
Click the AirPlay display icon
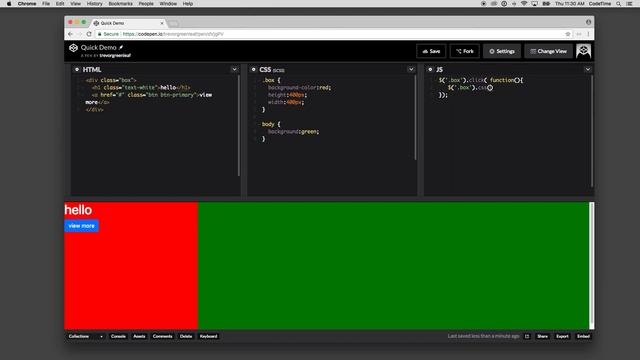534,4
